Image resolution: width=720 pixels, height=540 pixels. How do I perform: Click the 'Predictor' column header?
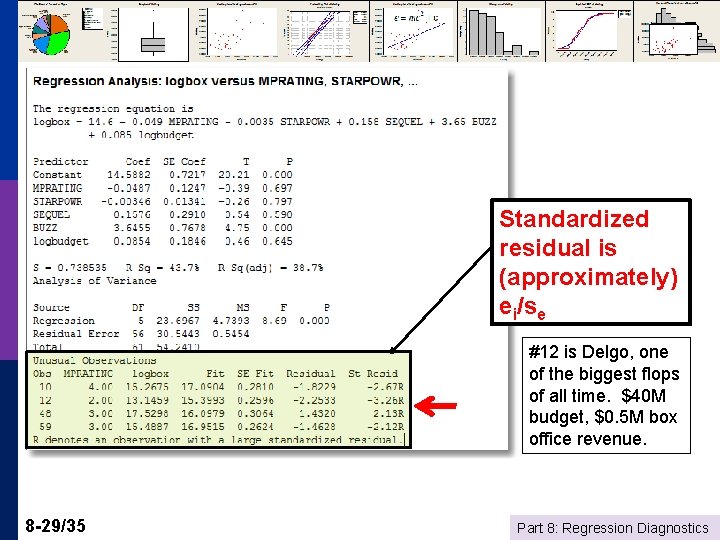click(x=60, y=162)
